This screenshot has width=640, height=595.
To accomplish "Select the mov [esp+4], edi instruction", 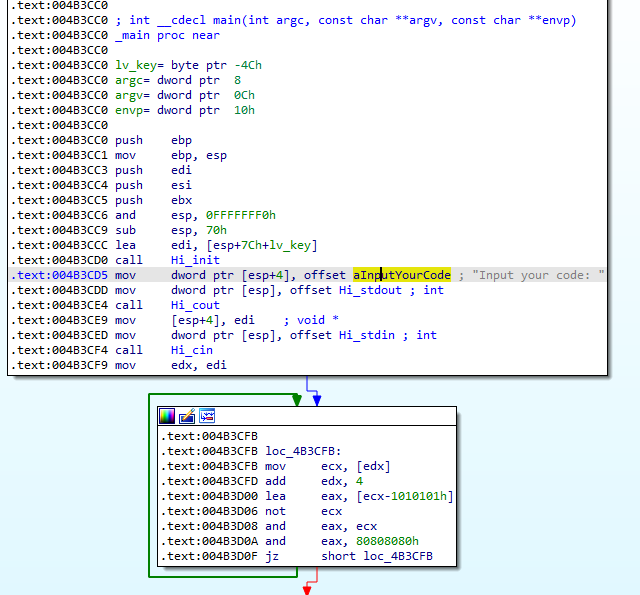I will (185, 320).
